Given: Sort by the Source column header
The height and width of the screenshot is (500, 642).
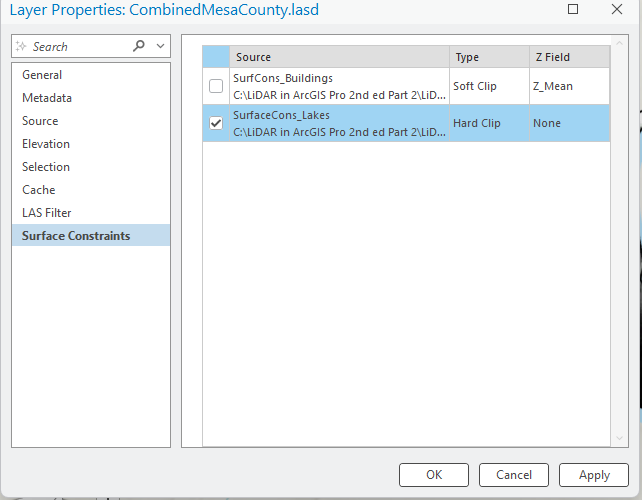Looking at the screenshot, I should pos(339,57).
